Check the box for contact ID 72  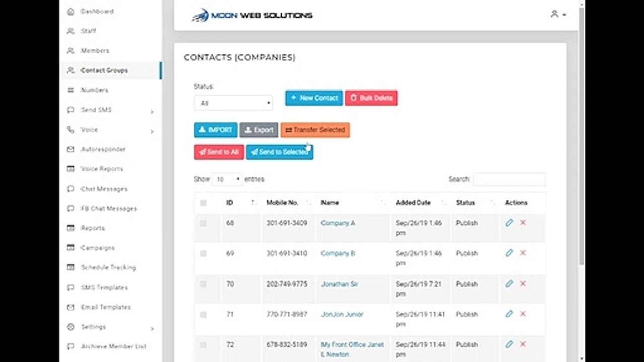click(x=203, y=345)
